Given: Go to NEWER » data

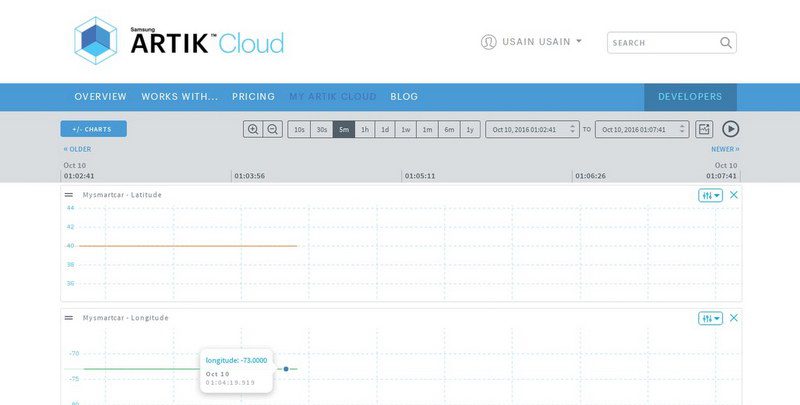Looking at the screenshot, I should pos(725,149).
